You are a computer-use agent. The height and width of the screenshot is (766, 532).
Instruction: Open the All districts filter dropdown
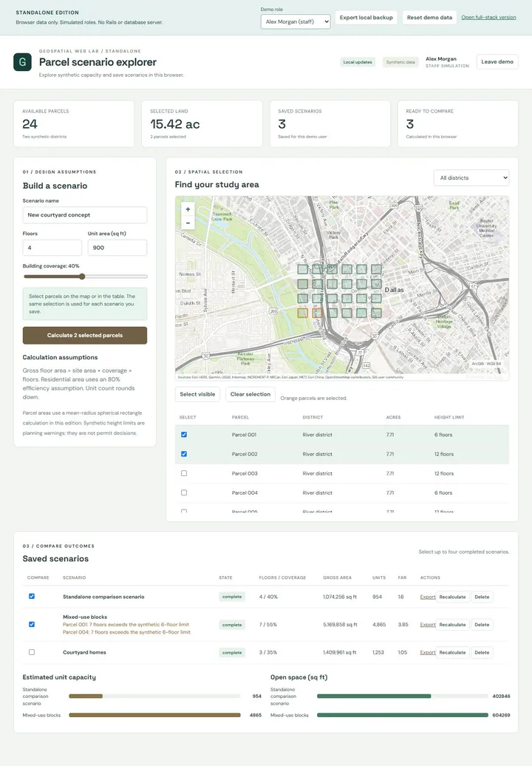pyautogui.click(x=471, y=177)
